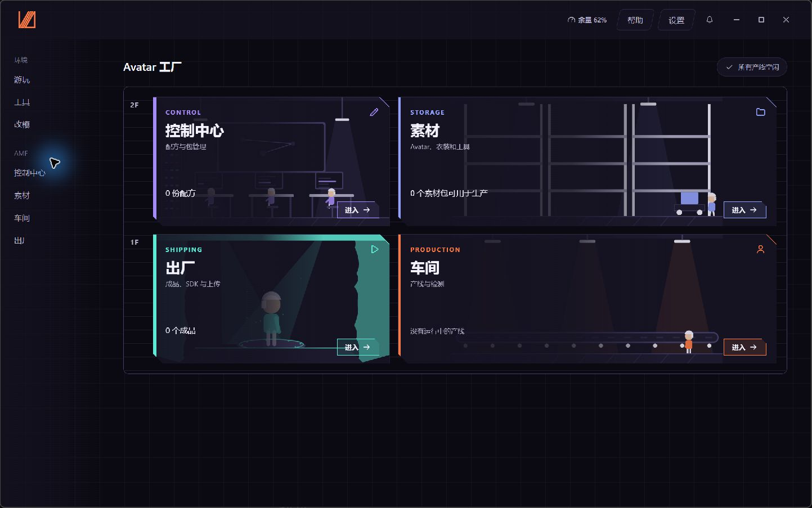Open 车间 from the sidebar
This screenshot has height=508, width=812.
tap(22, 218)
